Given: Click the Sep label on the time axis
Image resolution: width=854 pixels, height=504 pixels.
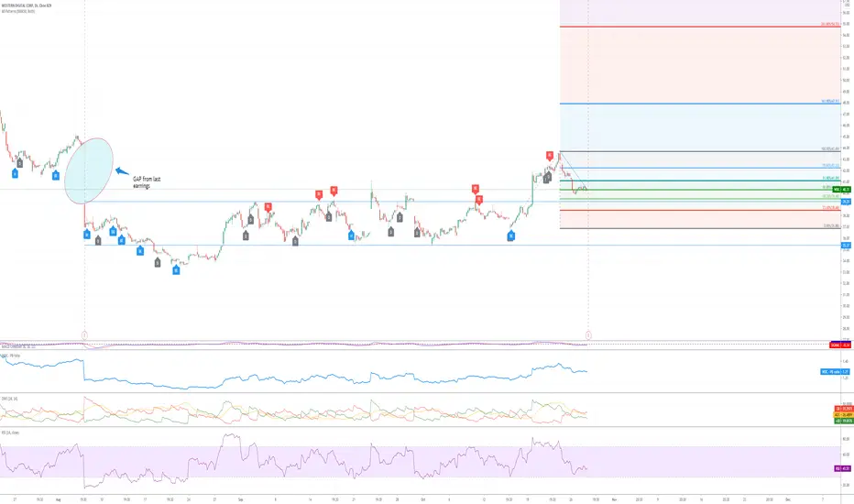Looking at the screenshot, I should click(x=240, y=499).
